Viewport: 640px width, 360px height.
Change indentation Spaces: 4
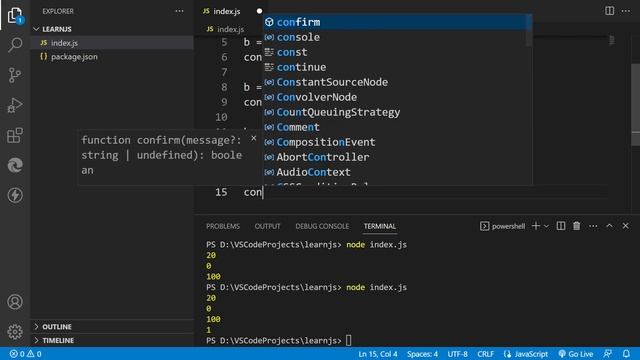click(422, 354)
